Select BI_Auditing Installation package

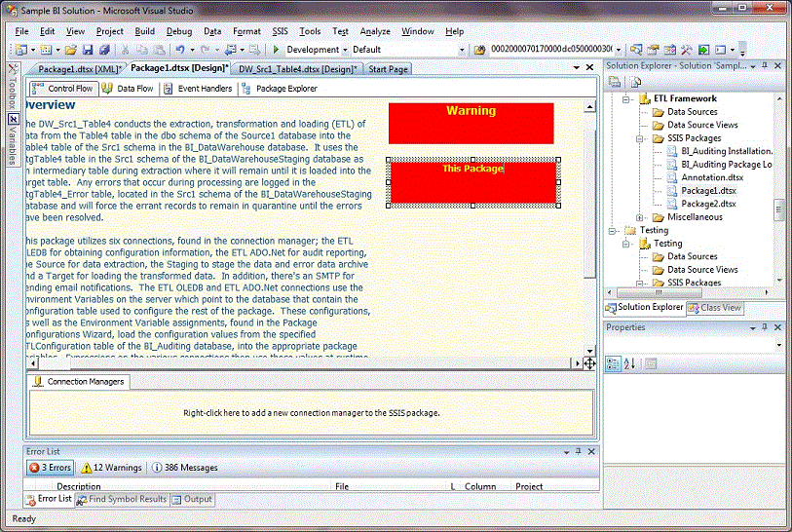tap(727, 152)
